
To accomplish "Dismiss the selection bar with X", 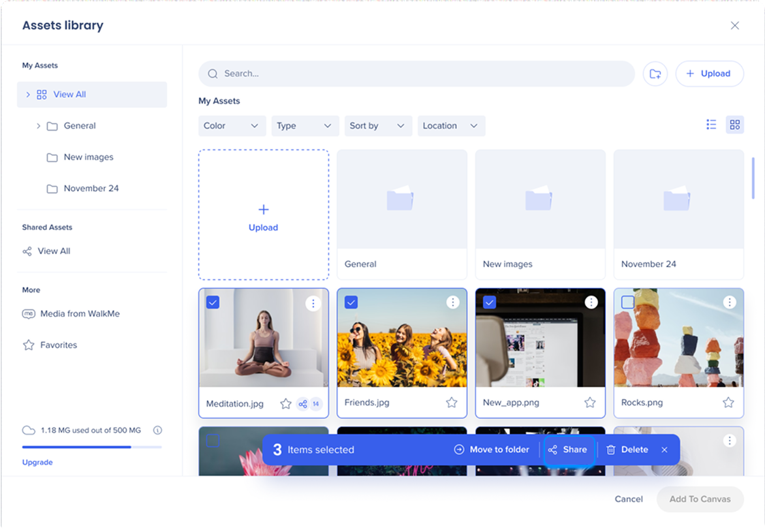I will point(664,450).
